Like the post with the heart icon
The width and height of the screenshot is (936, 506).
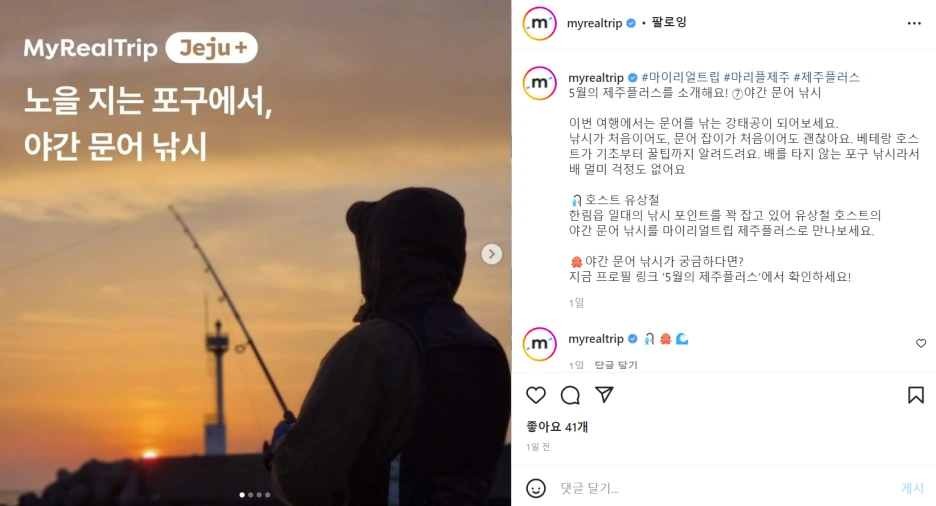click(535, 395)
